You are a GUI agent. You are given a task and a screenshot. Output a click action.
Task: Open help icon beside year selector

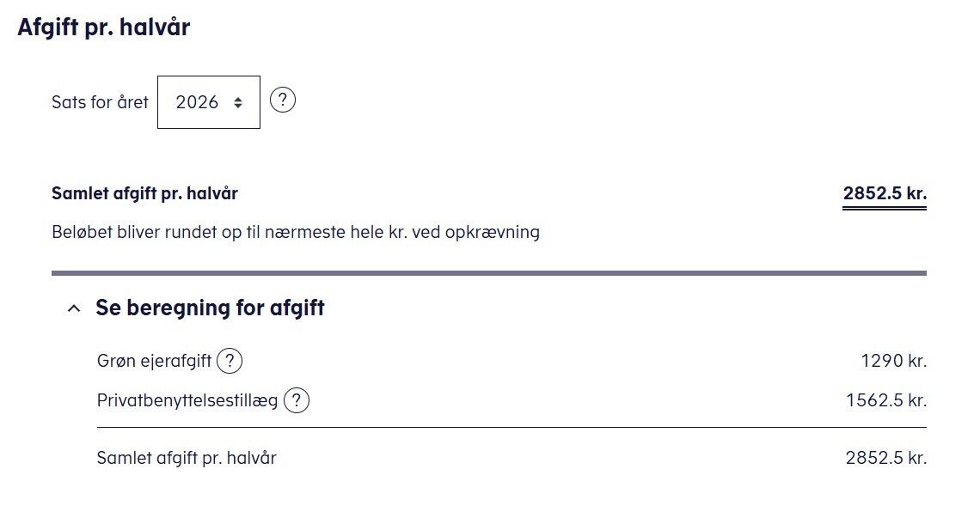283,101
